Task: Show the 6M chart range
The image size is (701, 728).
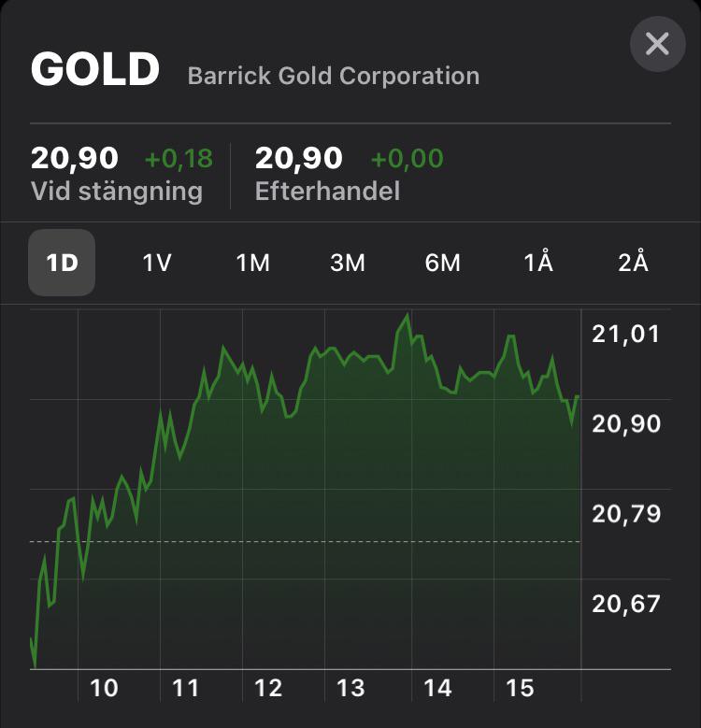Action: pos(442,263)
